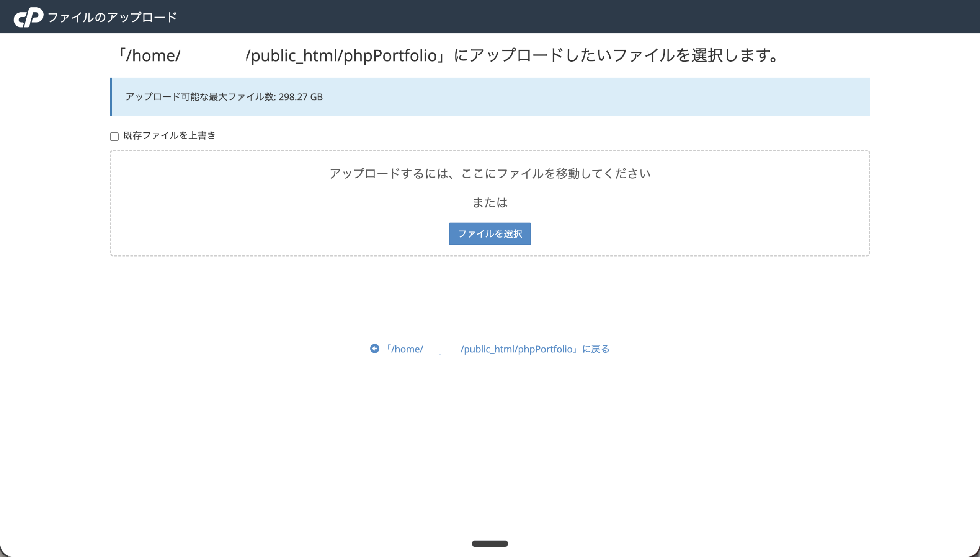980x557 pixels.
Task: Enable the overwrite existing files checkbox
Action: [x=114, y=137]
